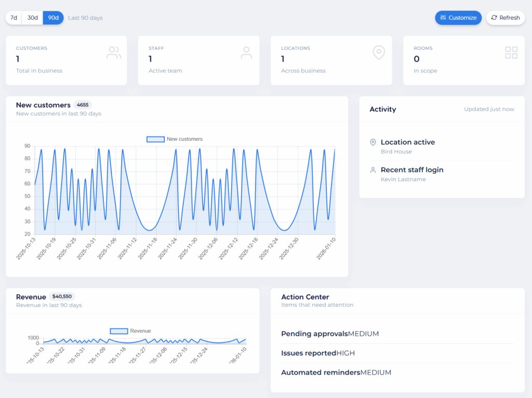532x398 pixels.
Task: Toggle the New customers chart legend
Action: tap(175, 139)
